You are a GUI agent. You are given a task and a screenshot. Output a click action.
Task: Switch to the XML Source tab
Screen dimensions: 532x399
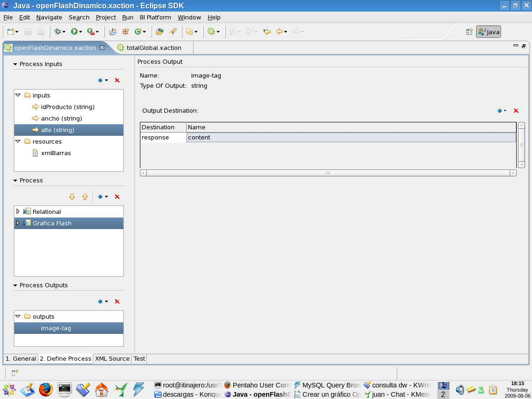[112, 358]
